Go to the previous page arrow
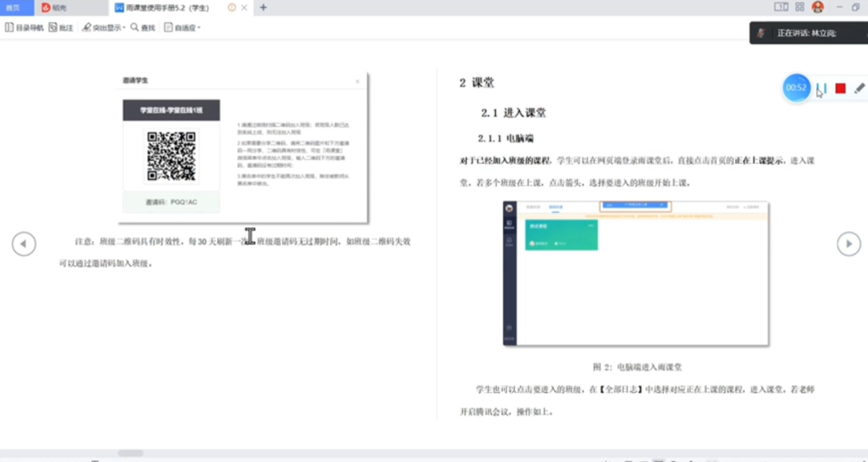Image resolution: width=868 pixels, height=462 pixels. pyautogui.click(x=23, y=243)
